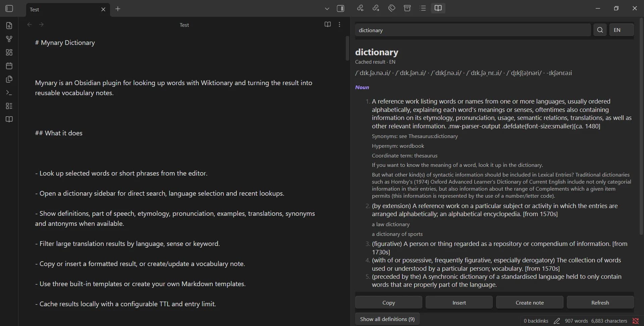The image size is (644, 326).
Task: Click sync status icon in status bar
Action: click(x=635, y=321)
